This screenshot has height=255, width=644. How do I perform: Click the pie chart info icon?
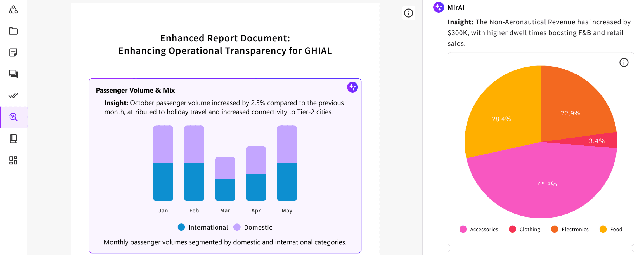tap(624, 62)
